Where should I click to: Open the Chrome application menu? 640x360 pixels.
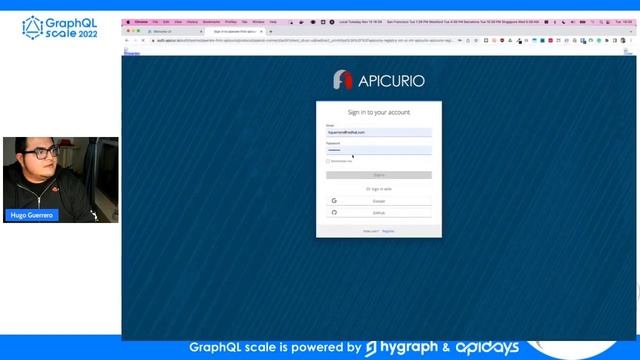141,22
